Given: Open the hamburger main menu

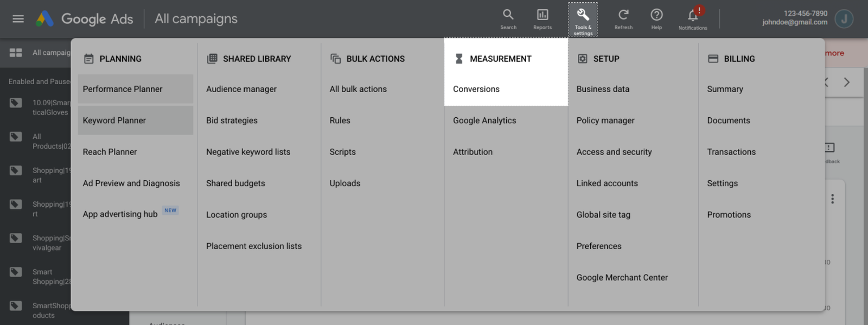Looking at the screenshot, I should coord(18,19).
